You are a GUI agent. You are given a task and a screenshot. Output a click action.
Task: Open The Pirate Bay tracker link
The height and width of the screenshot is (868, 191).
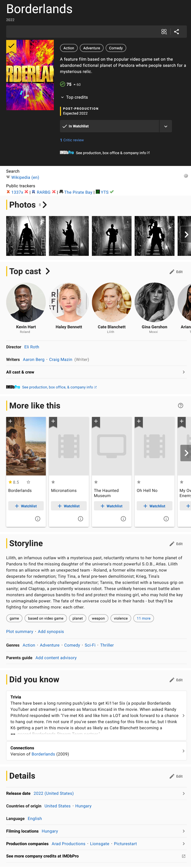click(x=78, y=192)
